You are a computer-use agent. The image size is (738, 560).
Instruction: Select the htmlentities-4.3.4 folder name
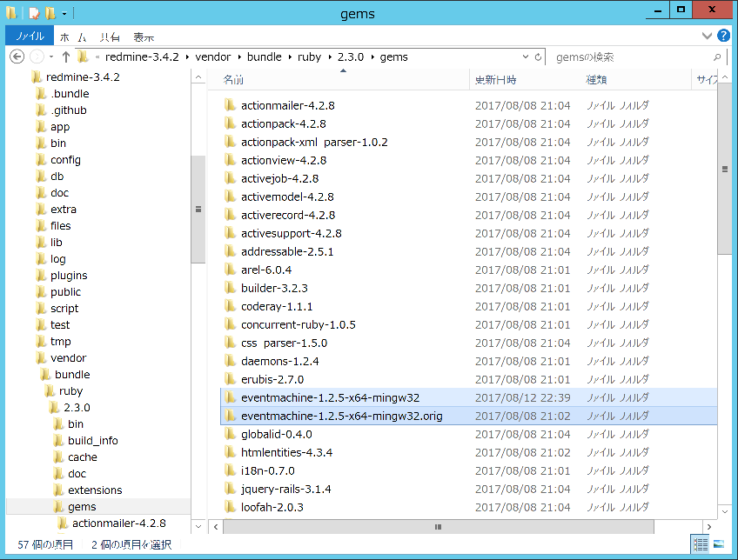(286, 452)
